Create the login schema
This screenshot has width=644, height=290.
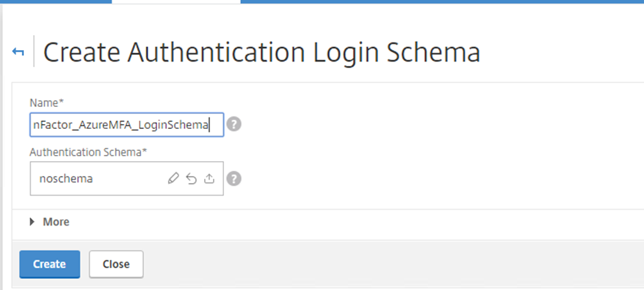pyautogui.click(x=50, y=264)
